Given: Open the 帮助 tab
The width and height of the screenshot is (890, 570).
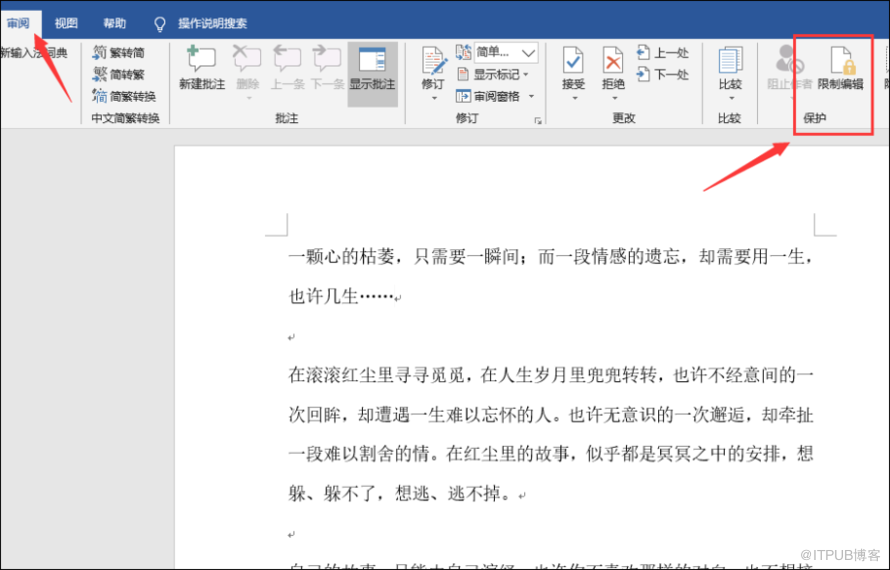Looking at the screenshot, I should pos(115,23).
